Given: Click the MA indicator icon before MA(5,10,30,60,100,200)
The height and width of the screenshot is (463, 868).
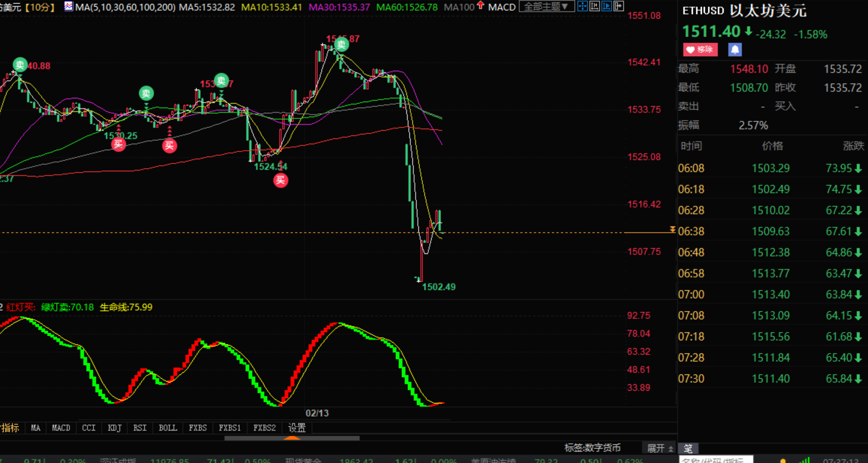Looking at the screenshot, I should click(x=69, y=7).
